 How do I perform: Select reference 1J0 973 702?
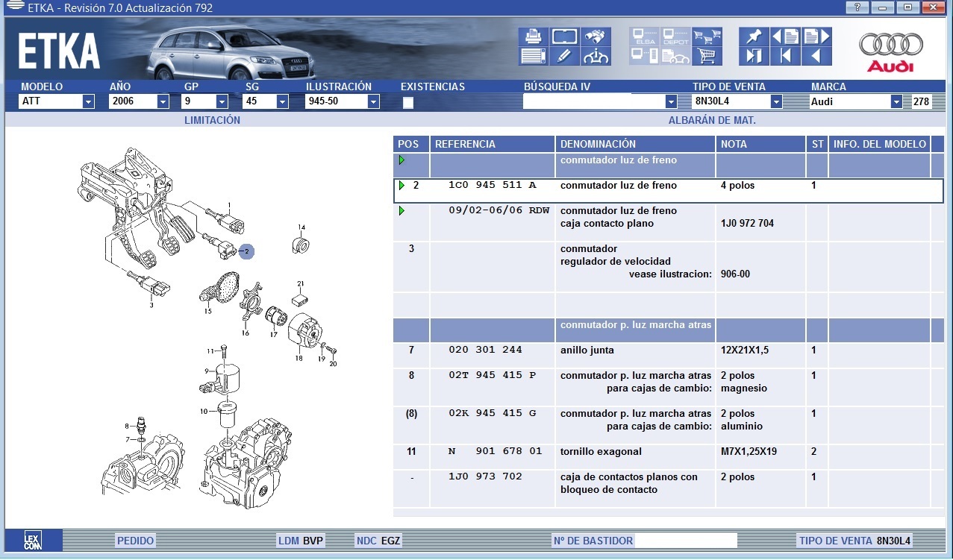point(485,476)
